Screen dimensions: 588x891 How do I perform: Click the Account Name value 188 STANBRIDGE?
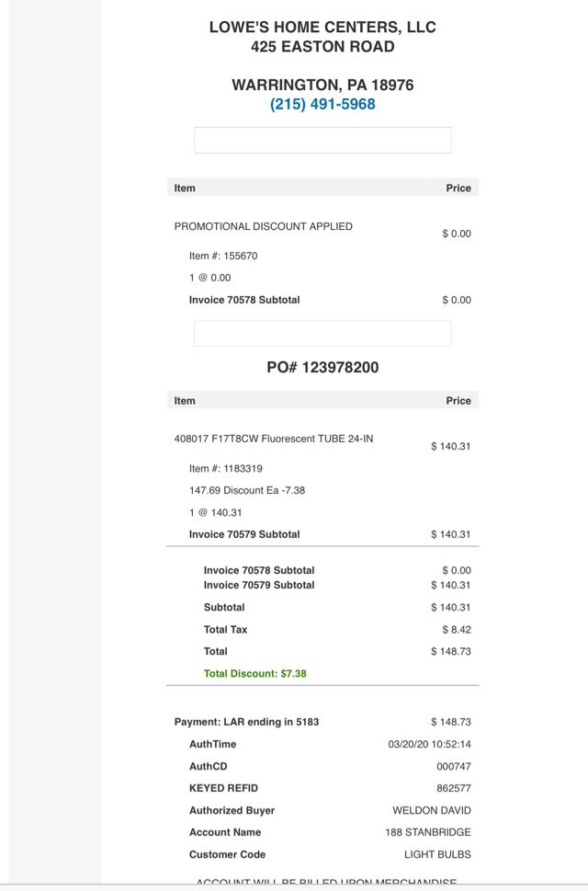click(428, 833)
